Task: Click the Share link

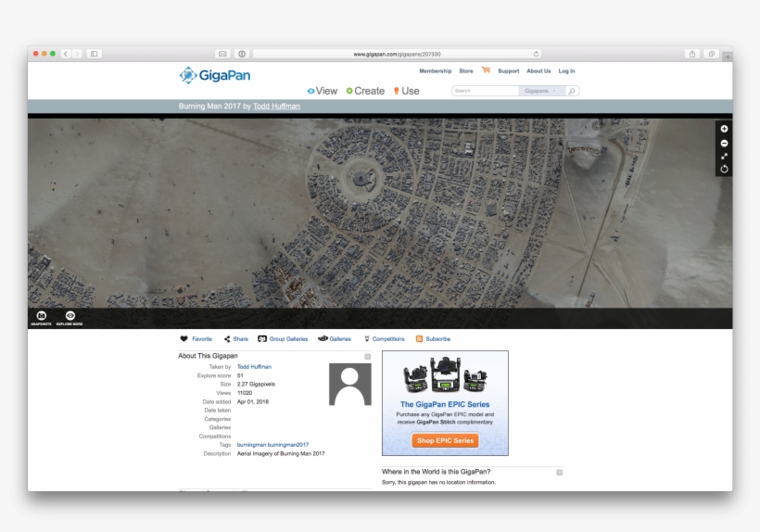Action: (x=236, y=338)
